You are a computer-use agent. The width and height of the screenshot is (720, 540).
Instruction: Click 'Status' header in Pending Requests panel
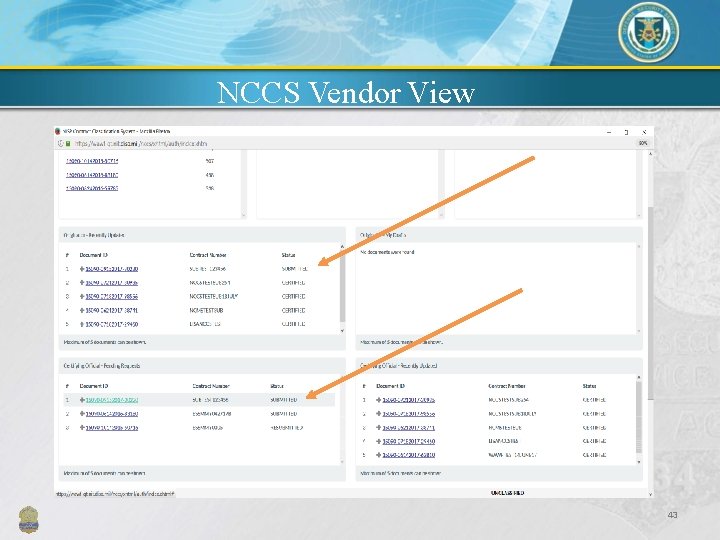(x=277, y=386)
